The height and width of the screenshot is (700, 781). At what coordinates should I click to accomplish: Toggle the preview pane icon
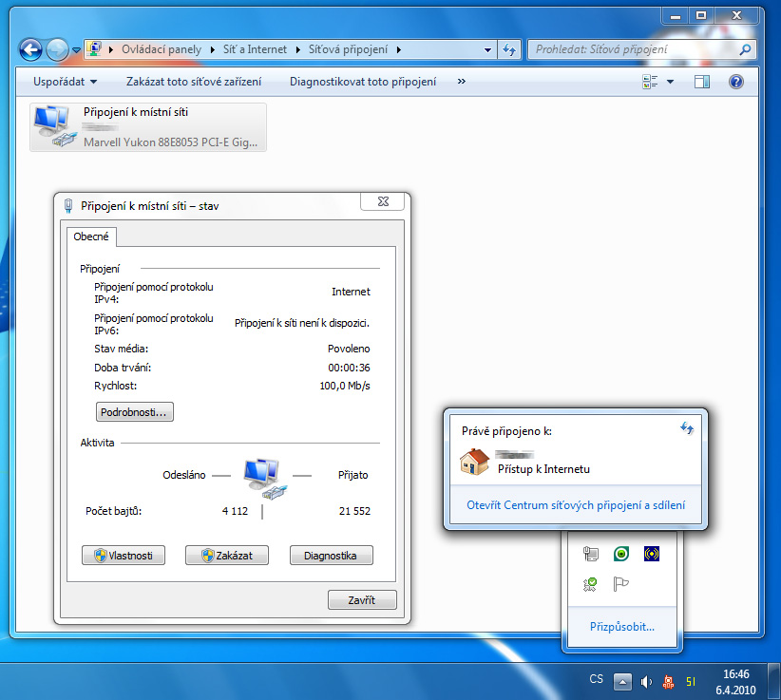click(x=702, y=83)
